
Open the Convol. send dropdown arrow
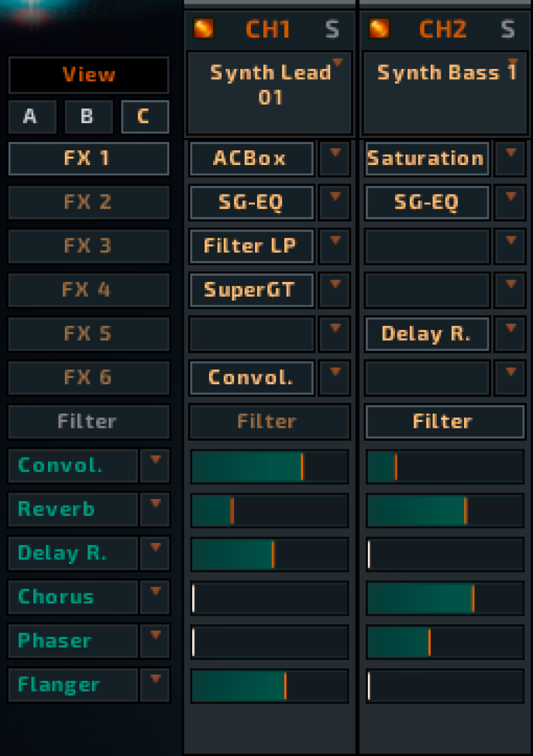pyautogui.click(x=155, y=466)
